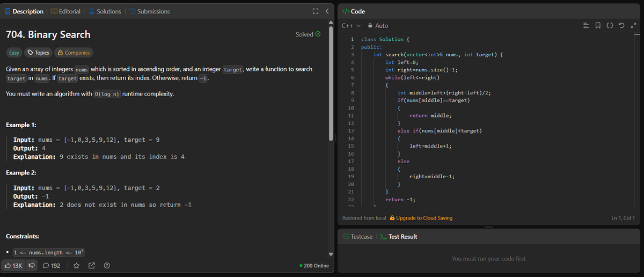Maximize the description panel with fullscreen icon

click(x=316, y=11)
